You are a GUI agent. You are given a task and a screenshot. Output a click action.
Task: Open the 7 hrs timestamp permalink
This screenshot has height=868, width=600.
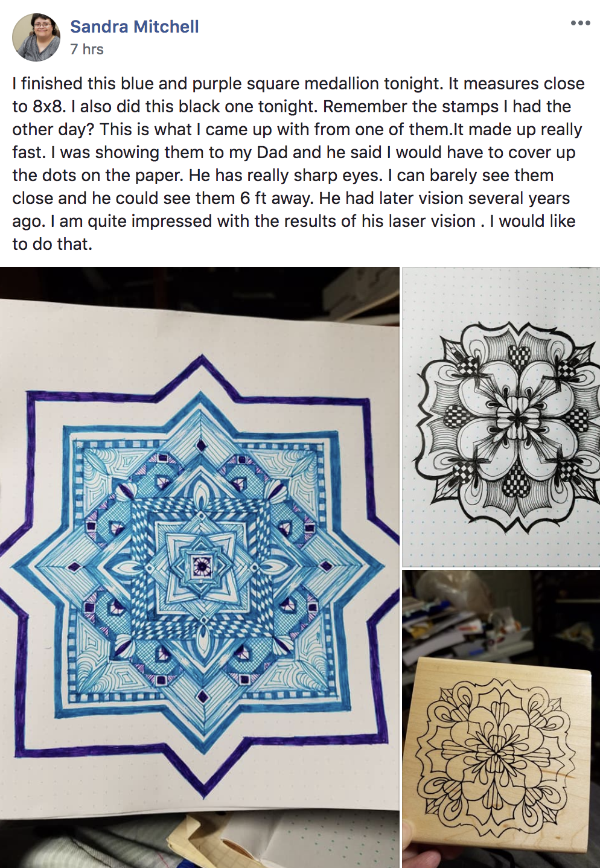tap(87, 49)
